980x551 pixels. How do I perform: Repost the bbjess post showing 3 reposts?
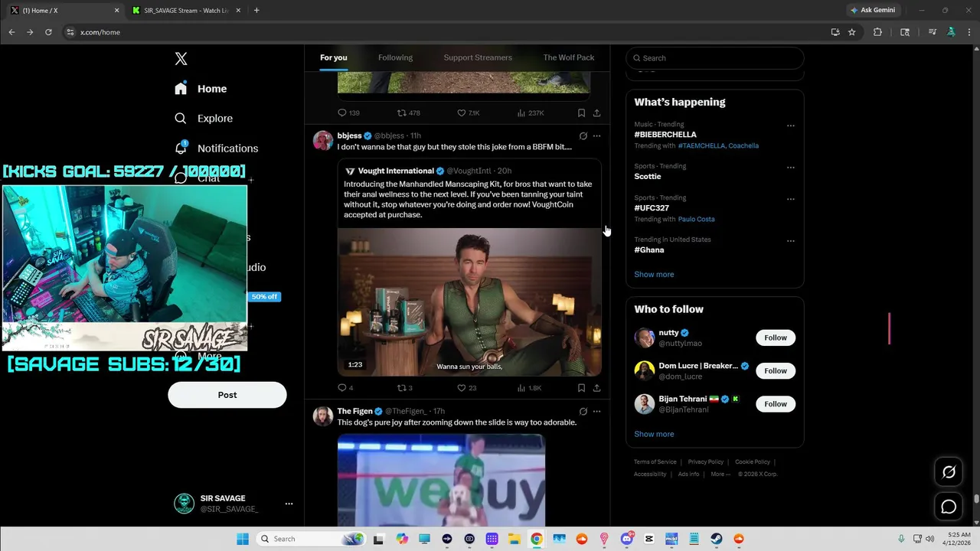click(405, 388)
